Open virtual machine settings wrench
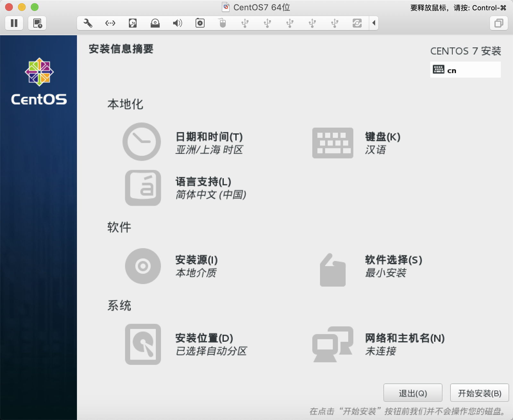 point(88,23)
